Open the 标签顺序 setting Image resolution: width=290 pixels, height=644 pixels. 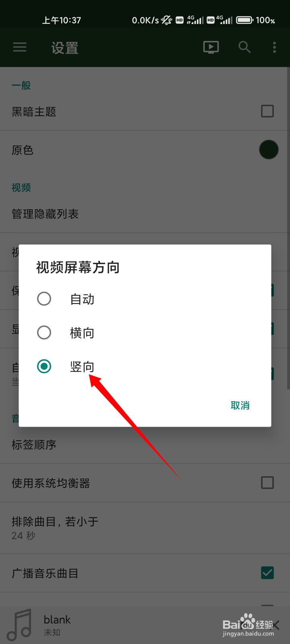click(x=145, y=444)
